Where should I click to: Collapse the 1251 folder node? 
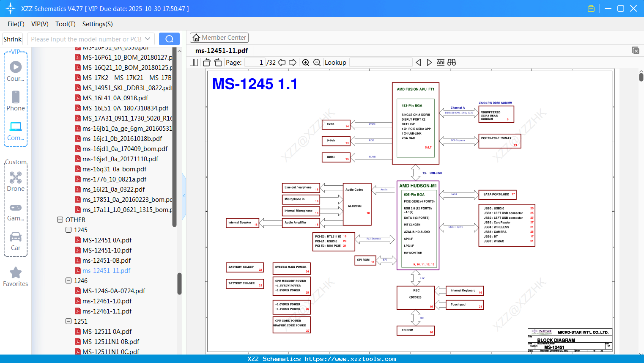[x=69, y=322]
